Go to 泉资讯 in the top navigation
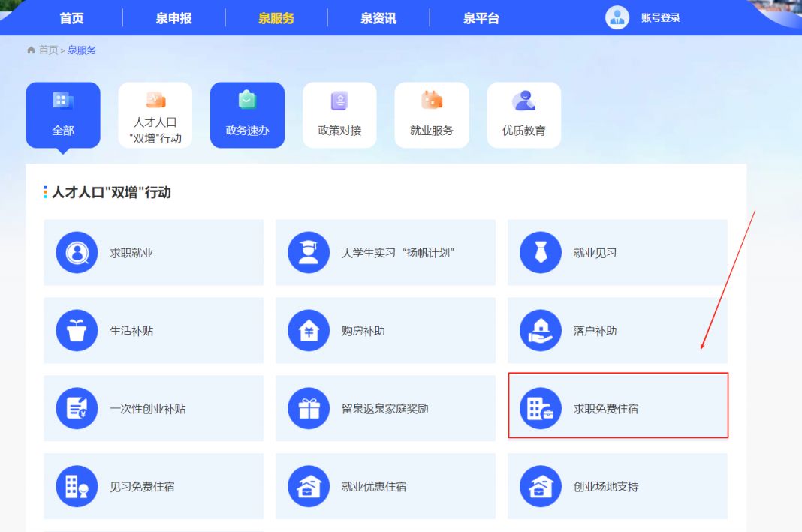The image size is (802, 532). coord(378,18)
